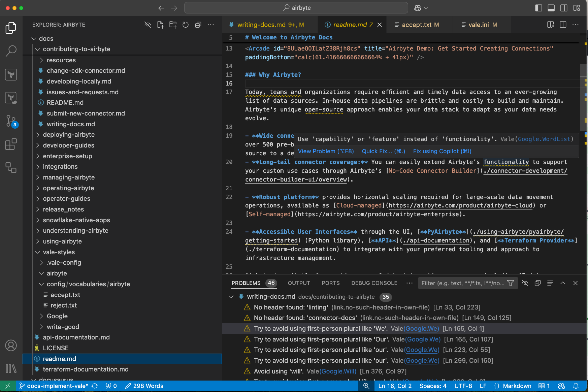Collapse all folders in Explorer

tap(198, 25)
